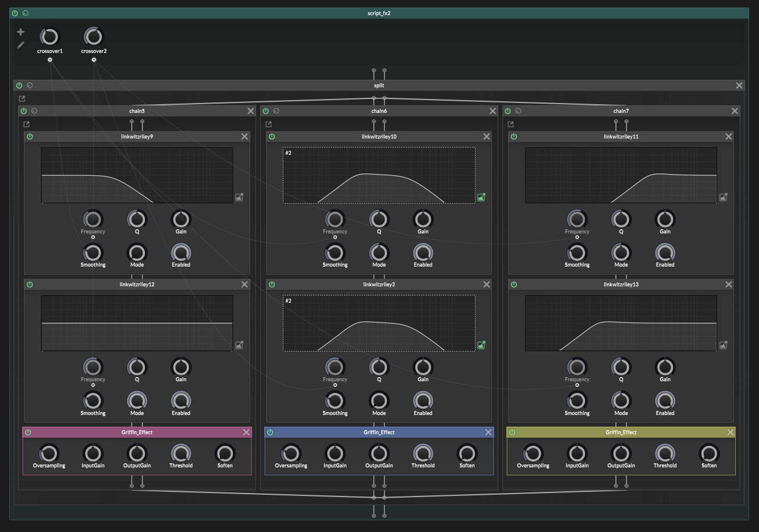Click blue Griffin_Effect OutputGain knob
The image size is (759, 532).
(379, 453)
